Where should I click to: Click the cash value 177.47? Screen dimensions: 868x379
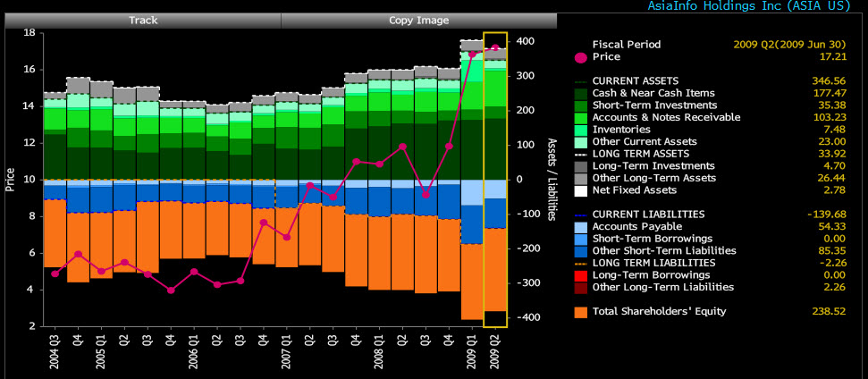click(x=830, y=93)
